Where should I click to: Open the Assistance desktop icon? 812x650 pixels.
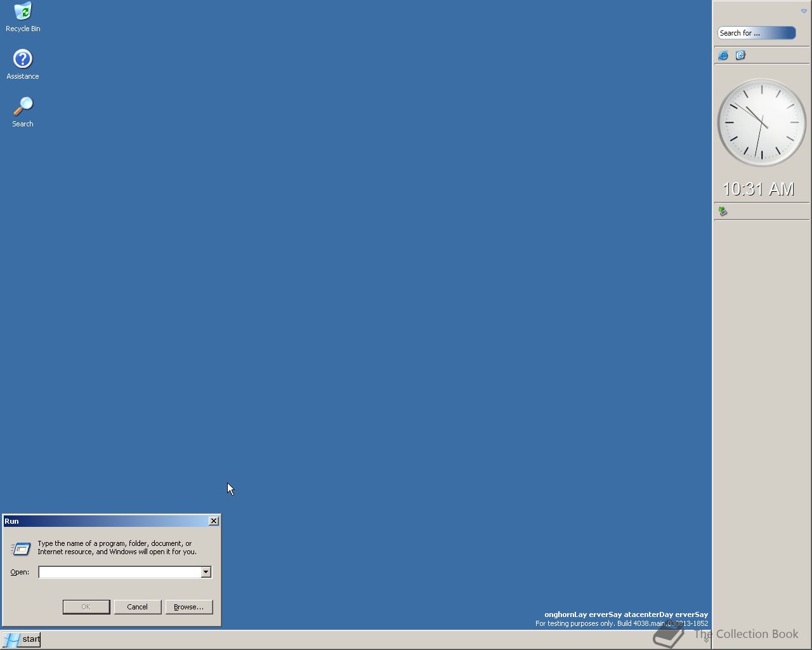pos(23,64)
